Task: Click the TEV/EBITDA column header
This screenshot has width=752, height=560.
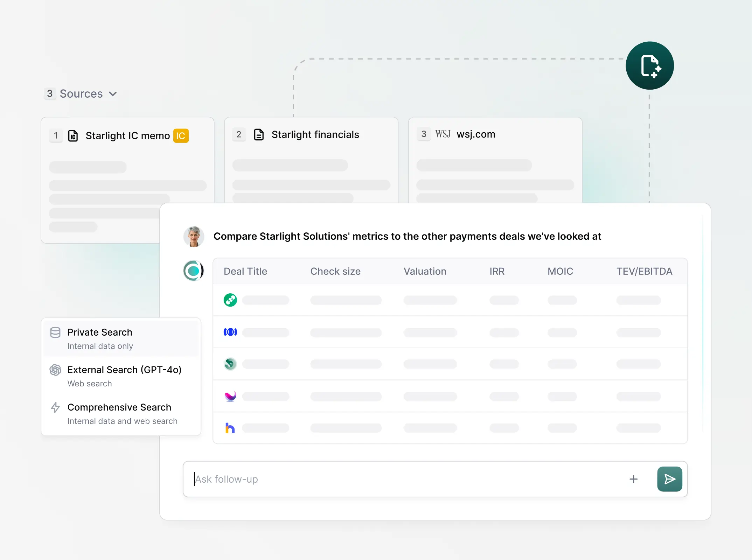Action: [645, 271]
